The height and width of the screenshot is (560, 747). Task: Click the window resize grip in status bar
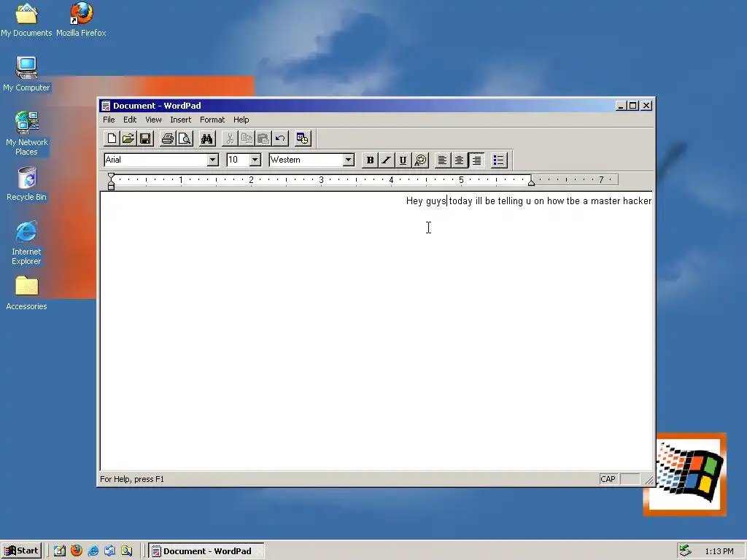click(649, 480)
